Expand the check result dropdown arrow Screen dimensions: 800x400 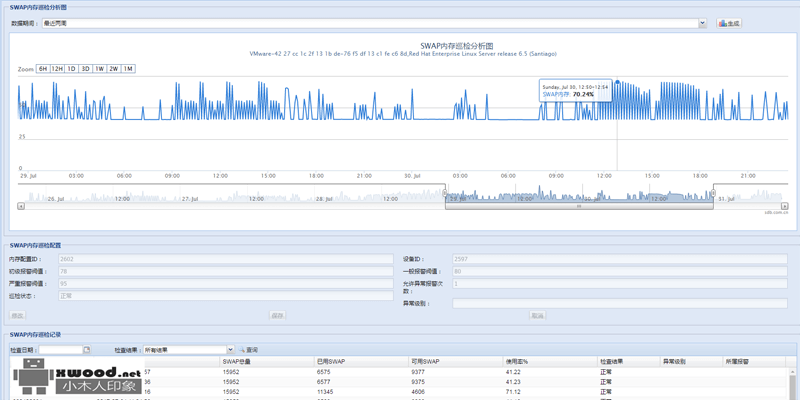[x=231, y=349]
